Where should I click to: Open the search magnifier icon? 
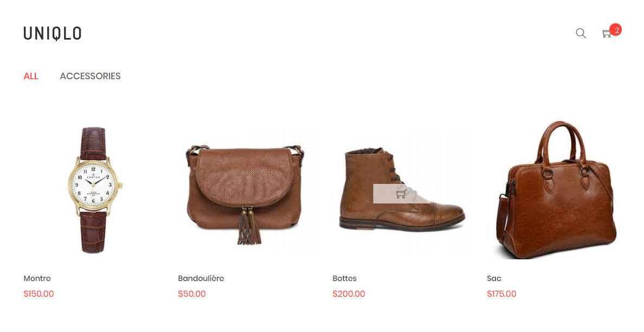click(581, 33)
